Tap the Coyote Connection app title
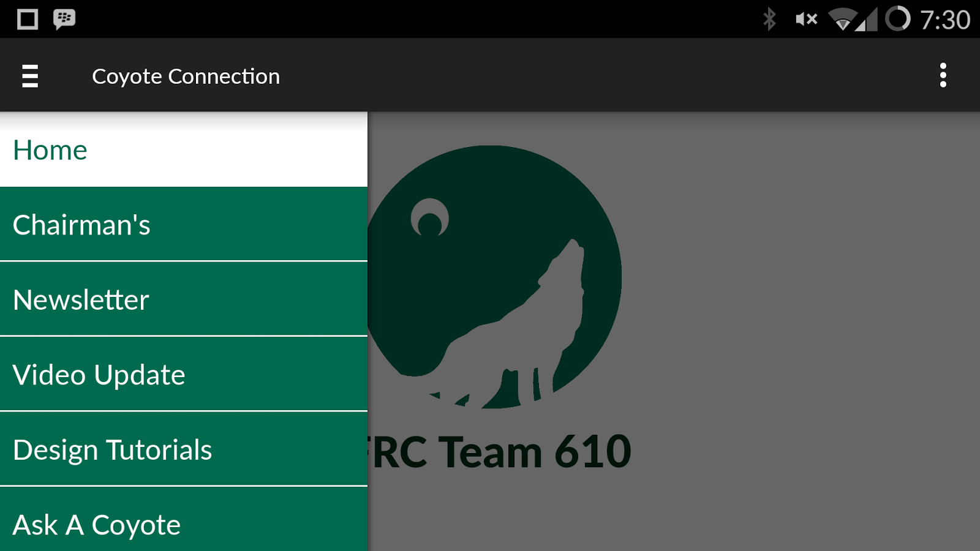Image resolution: width=980 pixels, height=551 pixels. point(186,77)
